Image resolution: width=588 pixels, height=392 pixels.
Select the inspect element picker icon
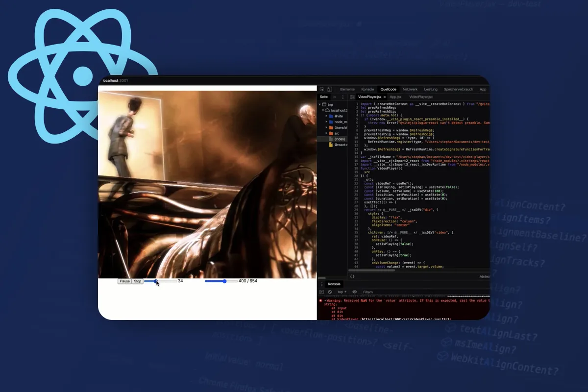[321, 89]
